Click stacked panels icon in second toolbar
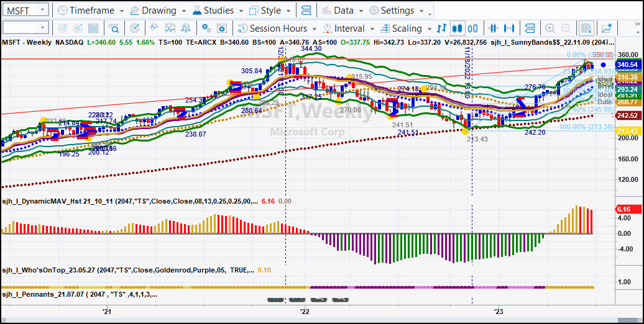 [530, 29]
